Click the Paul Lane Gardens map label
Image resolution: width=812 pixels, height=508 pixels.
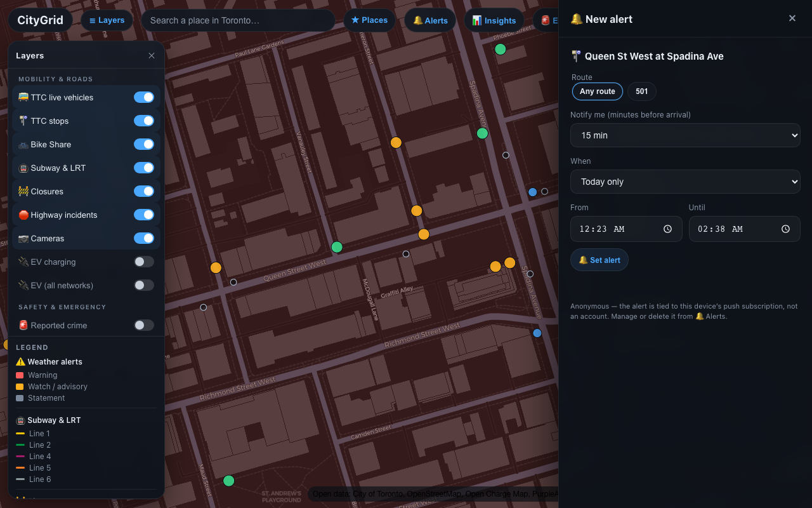pos(259,50)
